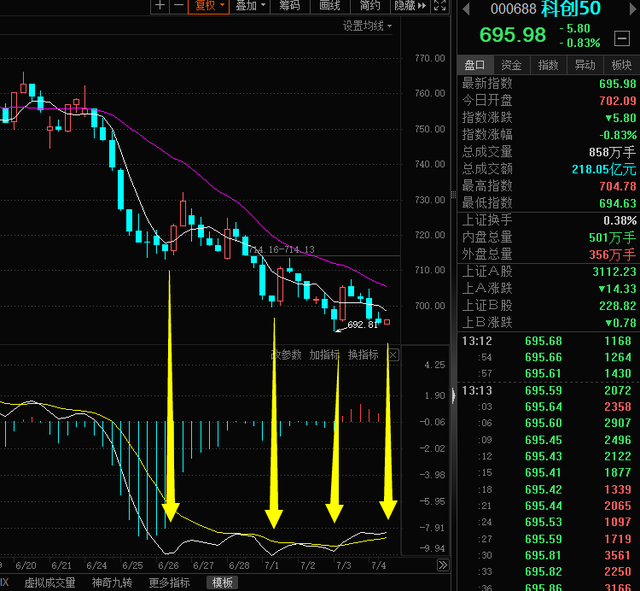The image size is (640, 591).
Task: Go to previous stock with left arrow
Action: (x=466, y=9)
